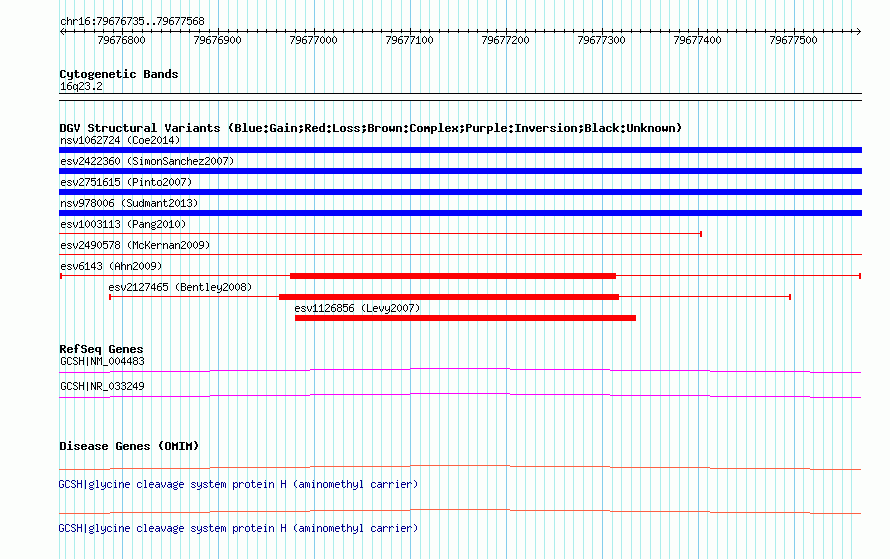This screenshot has width=890, height=559.
Task: Click the nsv1062724 (Coe2014) variant label
Action: pos(120,140)
